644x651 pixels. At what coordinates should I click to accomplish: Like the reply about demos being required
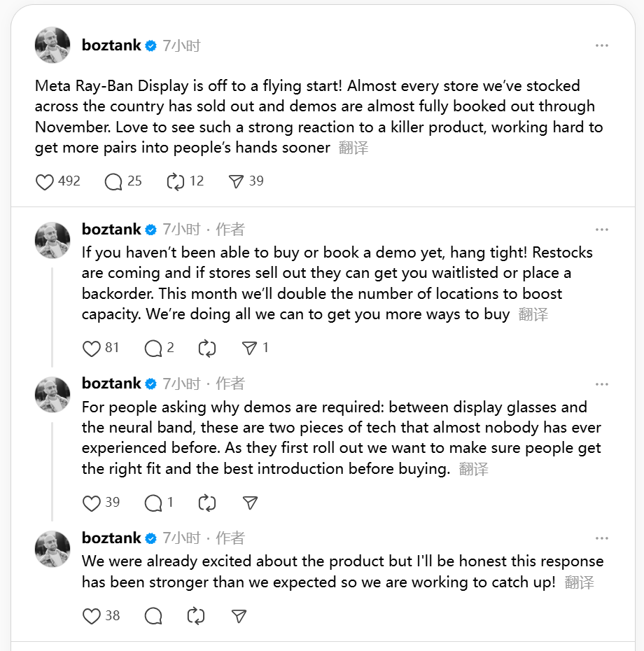click(92, 503)
